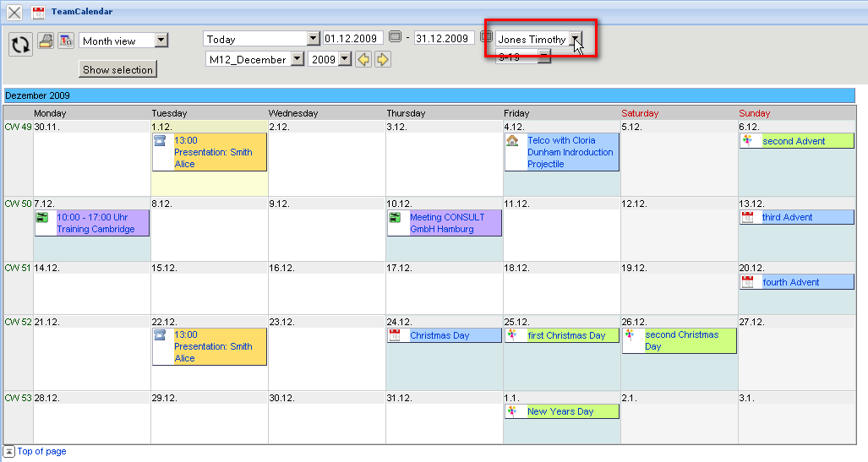
Task: Click the print calendar icon
Action: point(46,41)
